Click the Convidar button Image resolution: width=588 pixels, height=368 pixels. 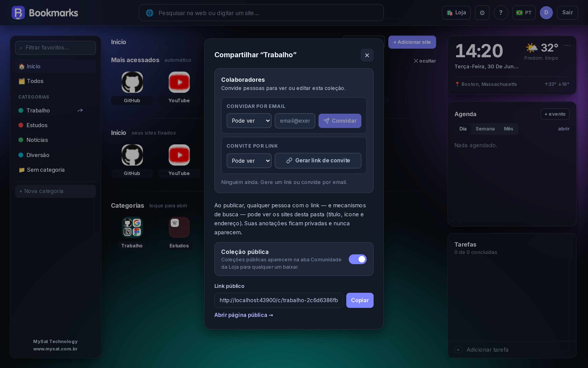click(340, 121)
